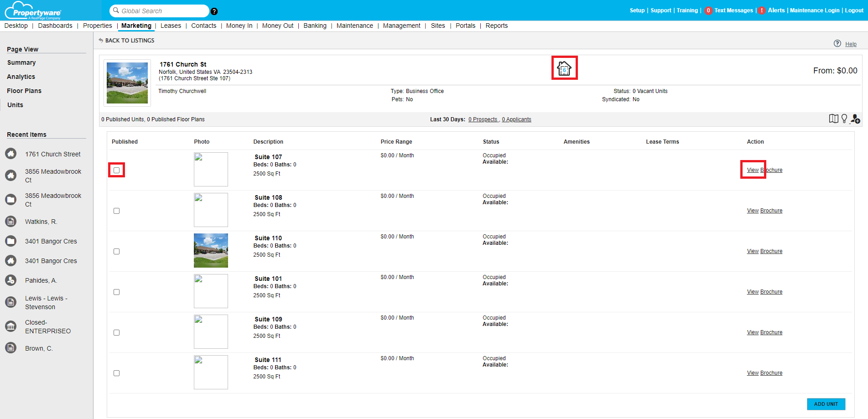Click the document icon beside Watkins, R.
The height and width of the screenshot is (419, 868).
pos(11,221)
